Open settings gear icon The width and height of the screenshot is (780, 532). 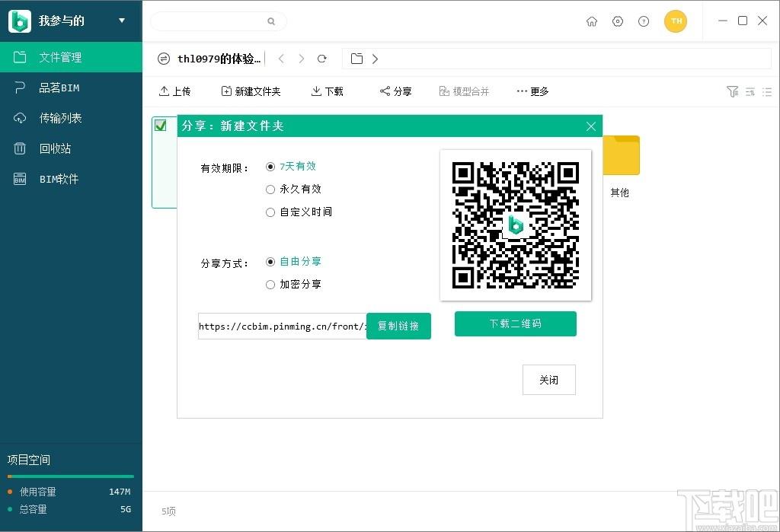pyautogui.click(x=617, y=21)
